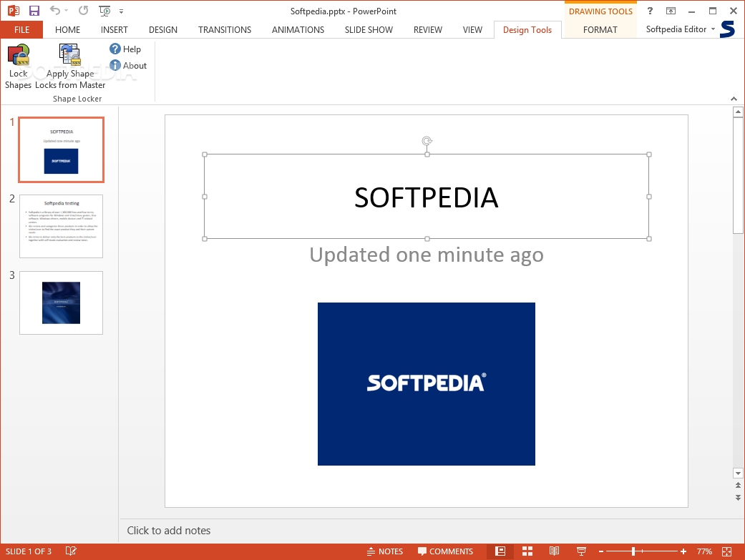Click the 77% zoom level
The width and height of the screenshot is (745, 560).
704,551
